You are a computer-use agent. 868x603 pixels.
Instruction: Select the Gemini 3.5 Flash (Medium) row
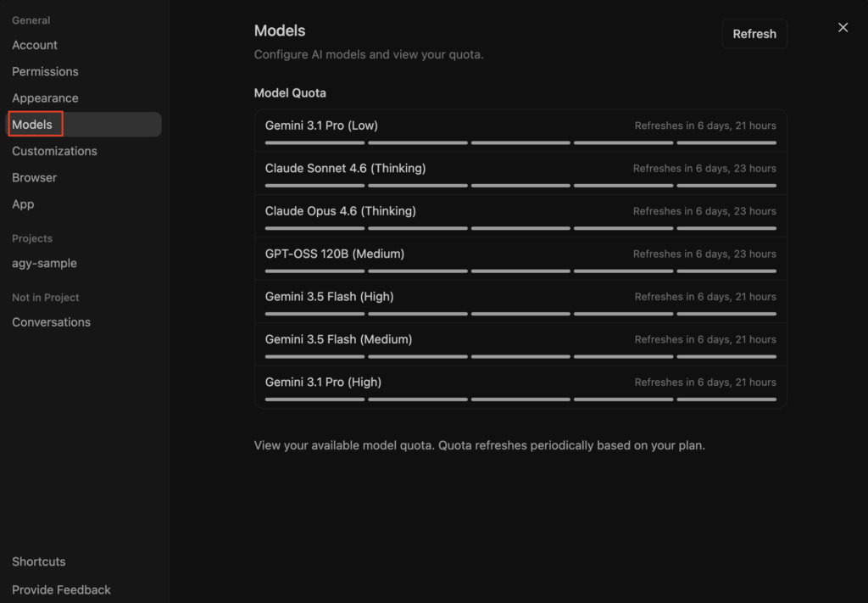coord(520,344)
